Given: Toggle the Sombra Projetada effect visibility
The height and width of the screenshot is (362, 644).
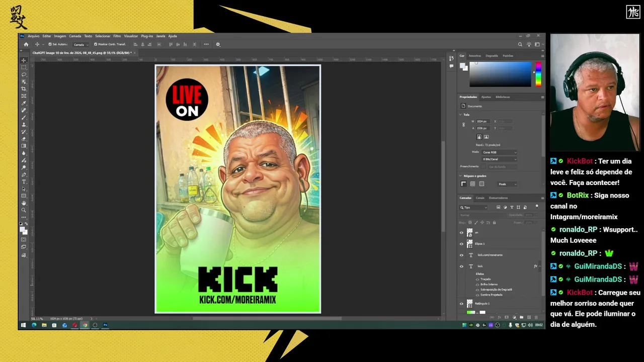Looking at the screenshot, I should point(477,295).
